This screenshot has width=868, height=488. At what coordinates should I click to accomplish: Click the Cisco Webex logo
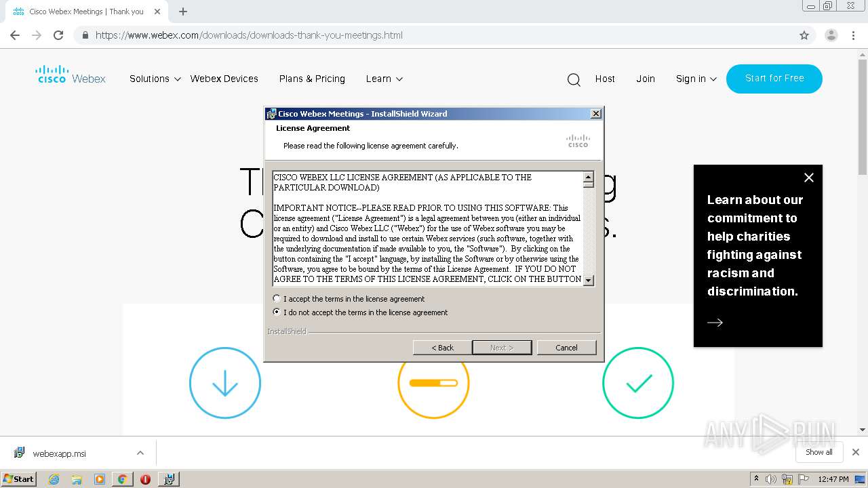pyautogui.click(x=71, y=75)
